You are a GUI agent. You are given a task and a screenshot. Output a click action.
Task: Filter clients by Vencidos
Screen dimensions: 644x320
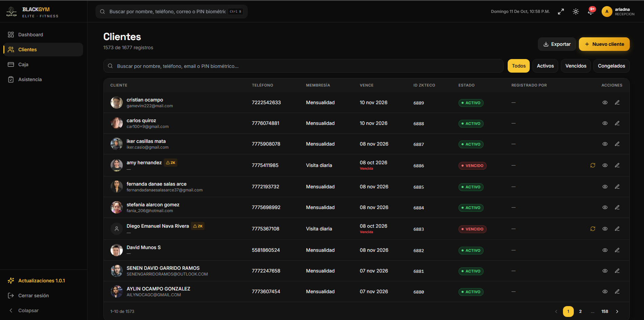(x=576, y=66)
